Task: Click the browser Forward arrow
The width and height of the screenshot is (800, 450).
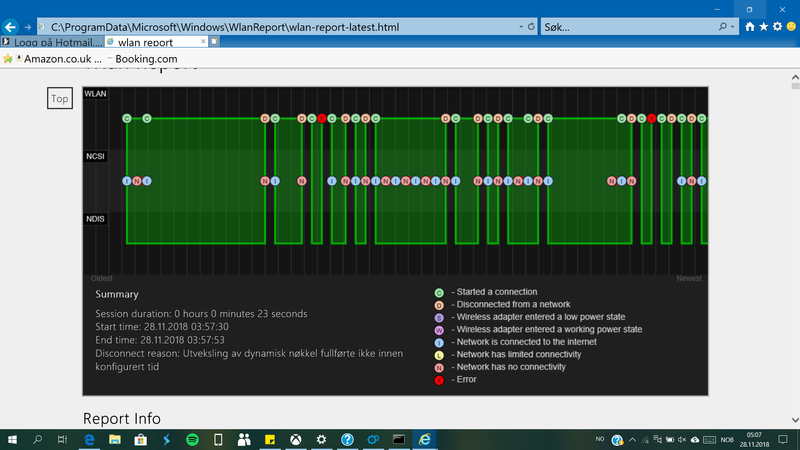Action: [x=28, y=27]
